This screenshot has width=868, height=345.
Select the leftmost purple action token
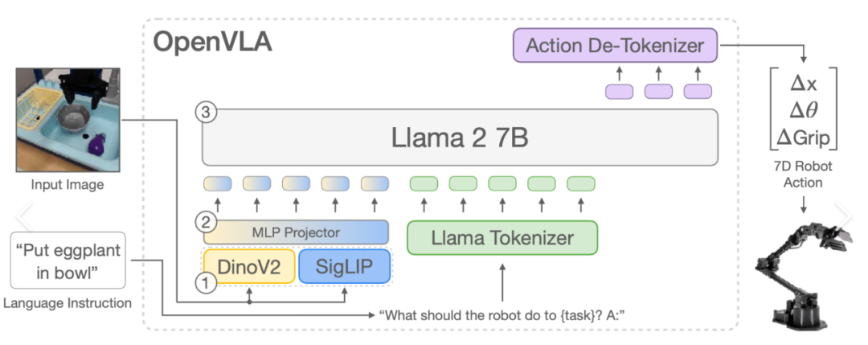pyautogui.click(x=619, y=92)
